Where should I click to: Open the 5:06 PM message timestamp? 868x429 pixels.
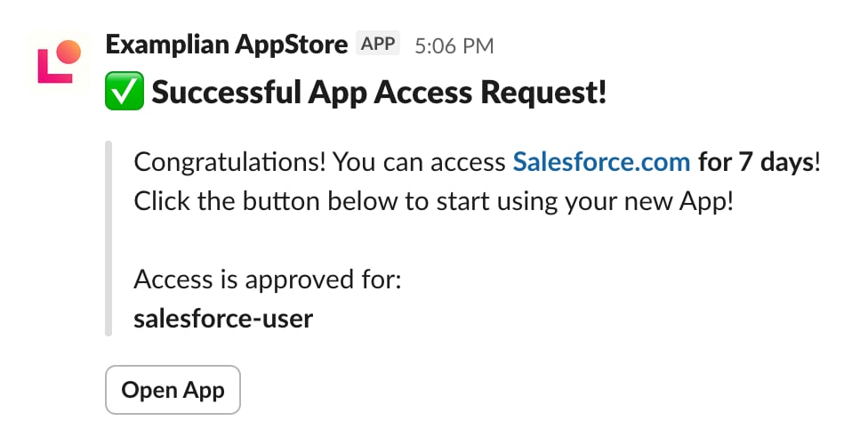454,46
